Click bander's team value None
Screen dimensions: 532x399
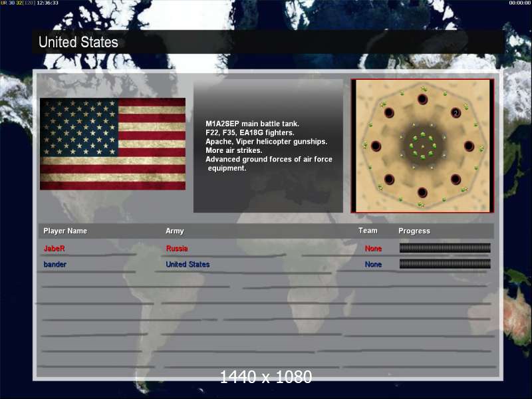[x=373, y=264]
